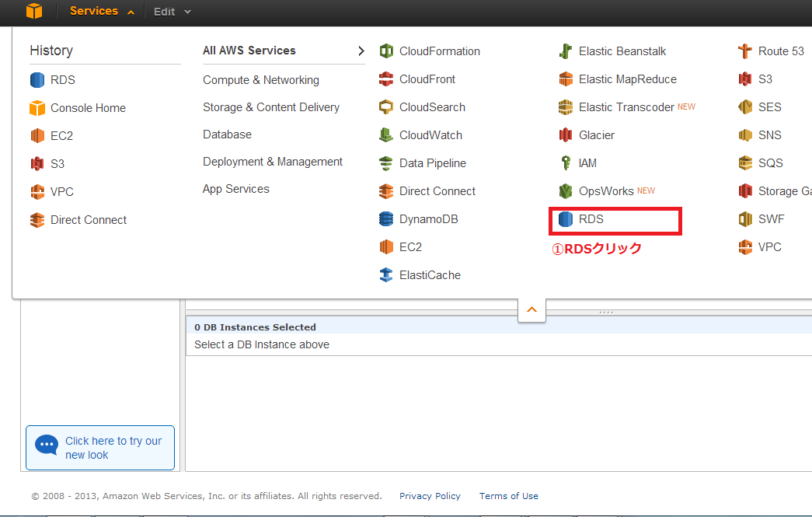Open the OpsWorks service link
This screenshot has height=517, width=812.
(x=606, y=191)
